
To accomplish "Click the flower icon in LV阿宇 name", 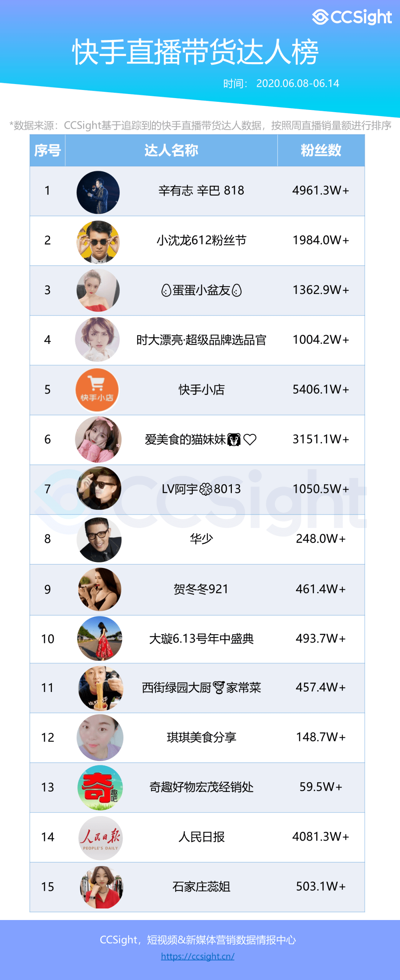I will point(206,489).
